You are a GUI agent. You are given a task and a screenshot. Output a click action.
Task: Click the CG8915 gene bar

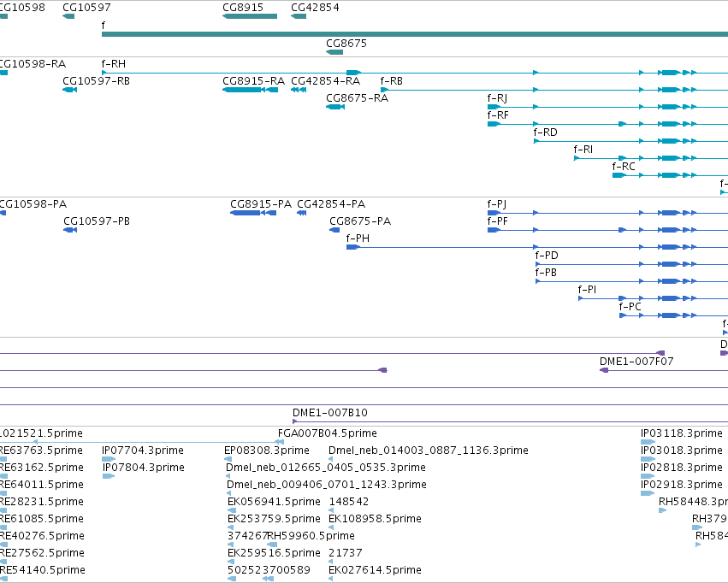[x=250, y=16]
